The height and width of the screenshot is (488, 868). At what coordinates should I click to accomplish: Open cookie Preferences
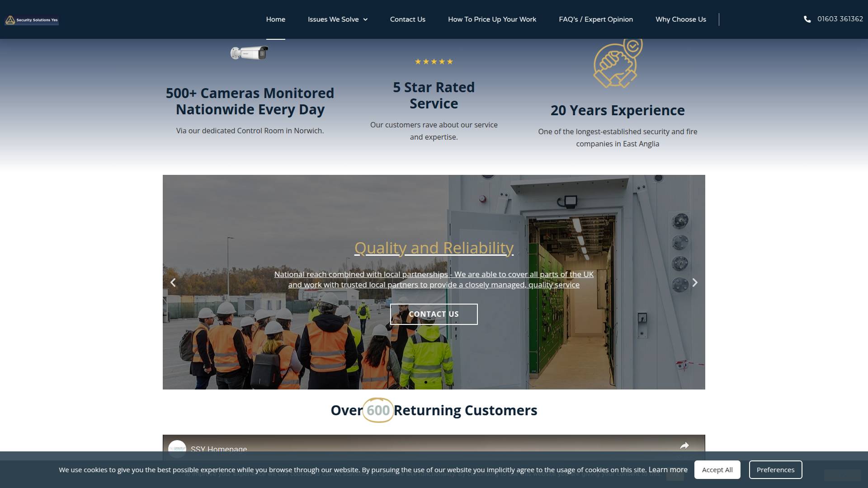point(775,469)
